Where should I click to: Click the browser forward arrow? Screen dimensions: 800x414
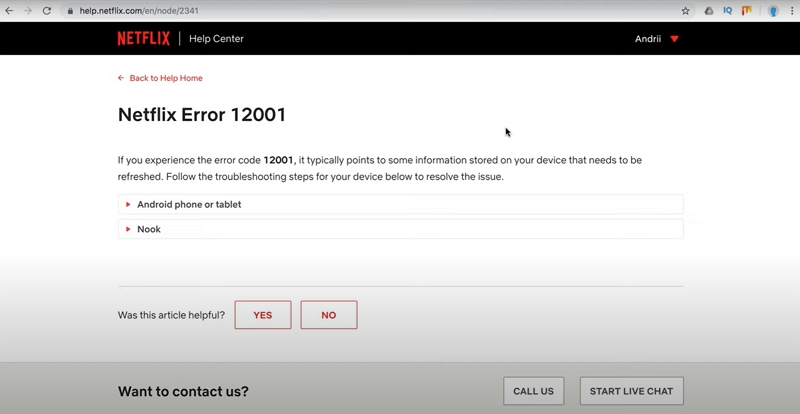pyautogui.click(x=28, y=11)
